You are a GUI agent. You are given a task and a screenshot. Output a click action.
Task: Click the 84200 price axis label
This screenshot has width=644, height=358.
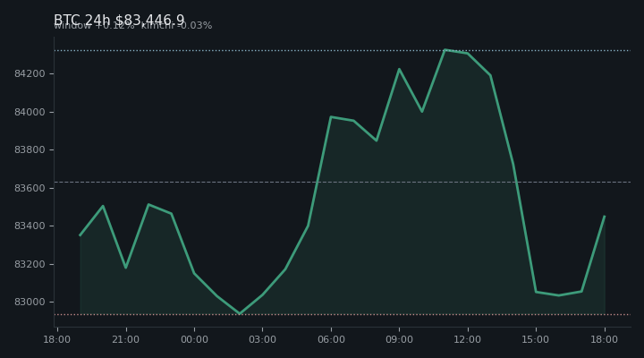click(x=30, y=74)
